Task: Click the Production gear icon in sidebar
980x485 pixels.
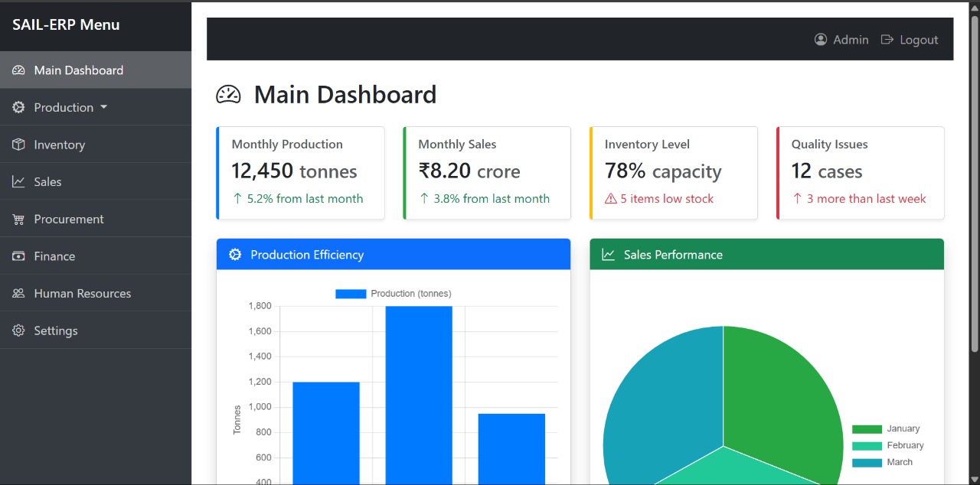Action: point(18,107)
